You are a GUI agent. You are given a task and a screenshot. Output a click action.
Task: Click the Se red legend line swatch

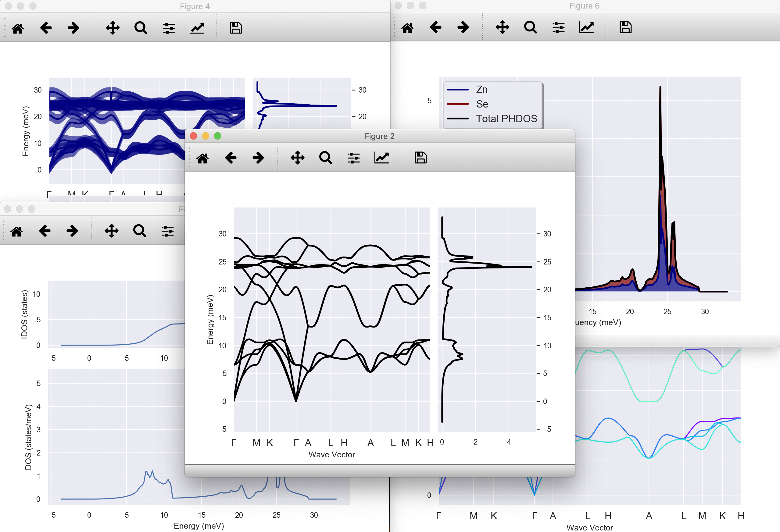pos(458,104)
